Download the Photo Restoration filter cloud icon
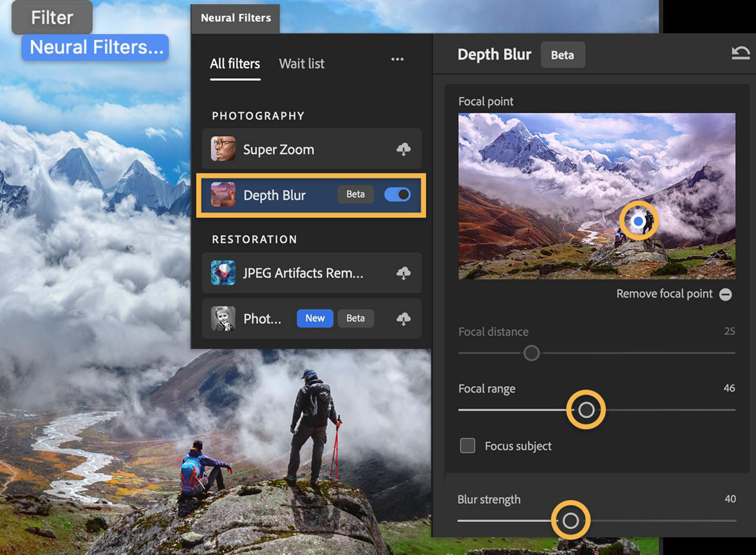Viewport: 756px width, 555px height. 404,319
